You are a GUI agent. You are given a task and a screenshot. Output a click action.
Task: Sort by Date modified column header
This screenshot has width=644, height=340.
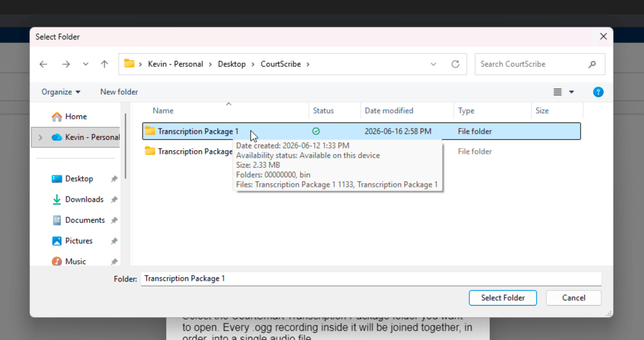[389, 111]
